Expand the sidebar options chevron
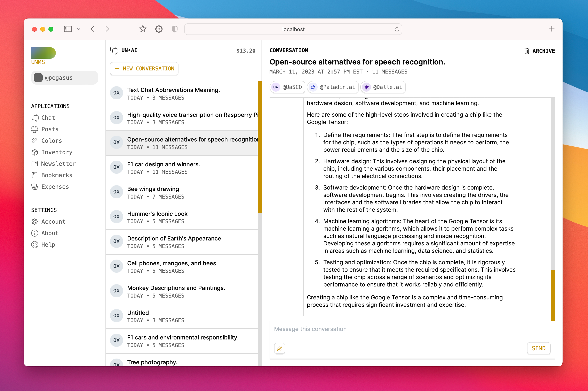The height and width of the screenshot is (391, 588). 79,29
